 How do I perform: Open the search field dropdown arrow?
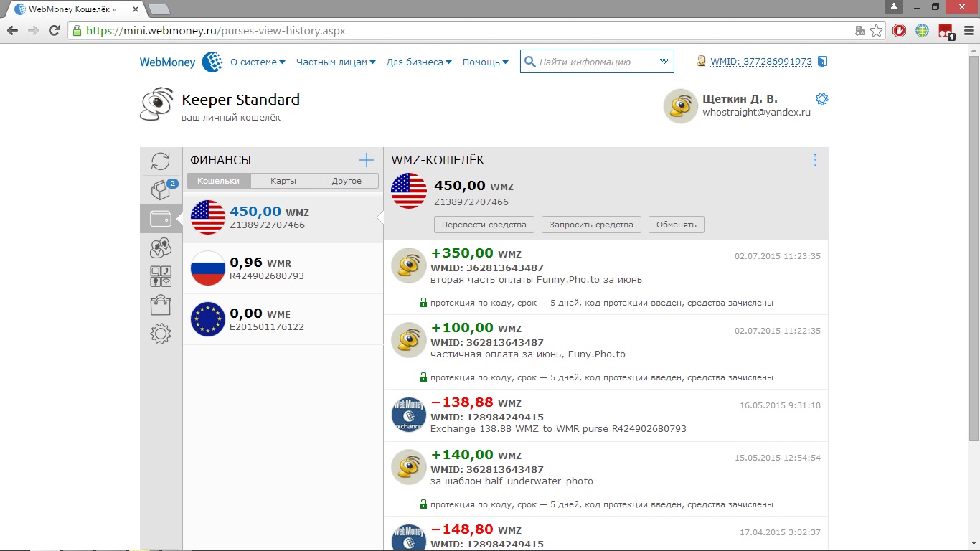(665, 62)
